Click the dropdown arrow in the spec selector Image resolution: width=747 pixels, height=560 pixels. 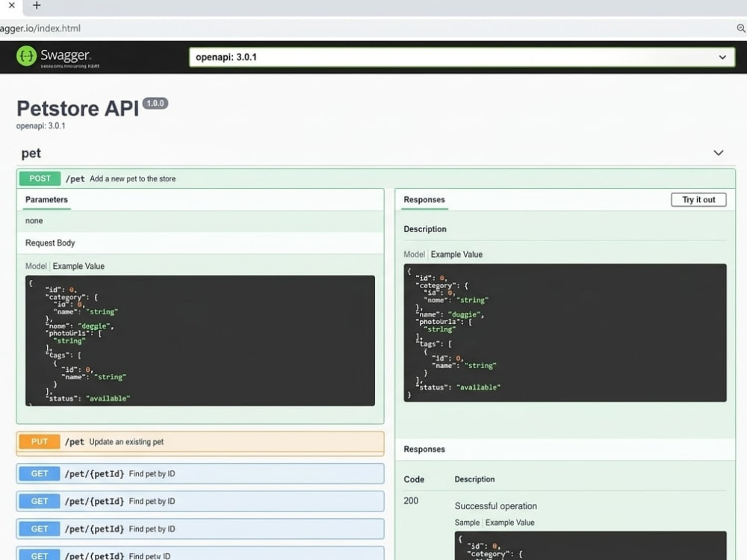click(x=722, y=57)
